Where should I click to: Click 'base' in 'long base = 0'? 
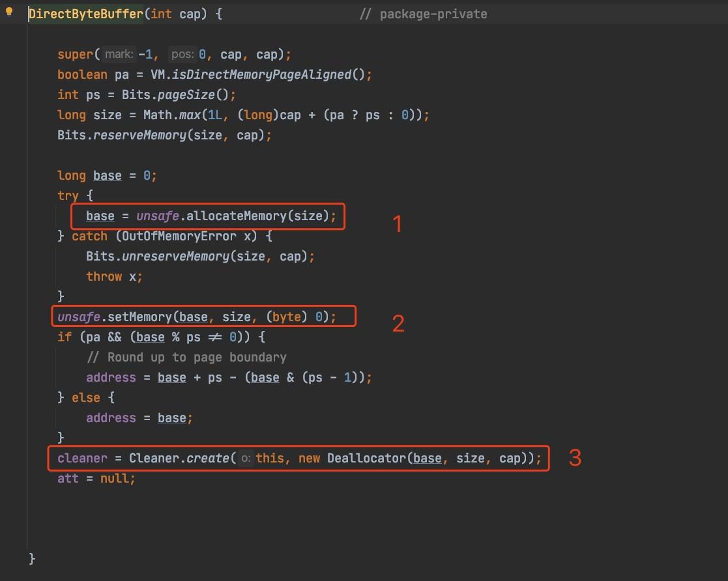pos(108,176)
